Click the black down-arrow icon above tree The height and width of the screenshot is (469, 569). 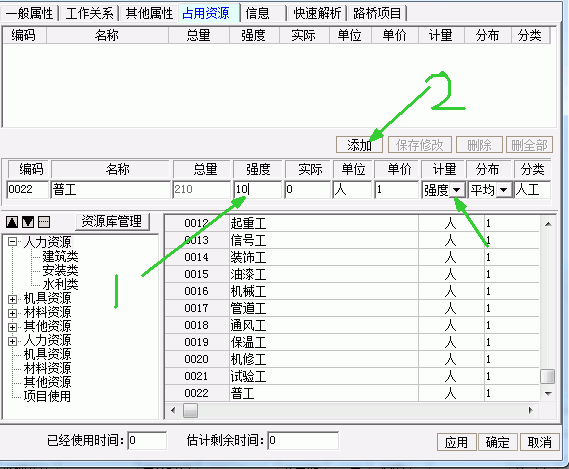[x=28, y=222]
